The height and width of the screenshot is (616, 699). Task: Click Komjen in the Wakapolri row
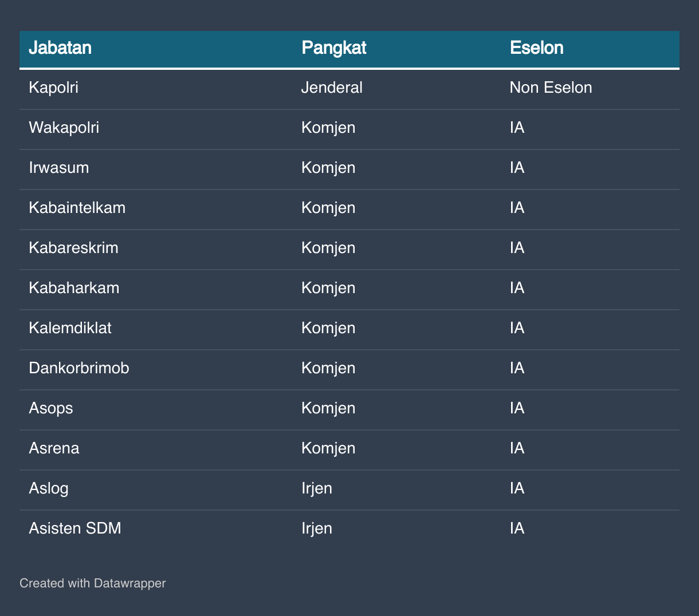point(328,128)
